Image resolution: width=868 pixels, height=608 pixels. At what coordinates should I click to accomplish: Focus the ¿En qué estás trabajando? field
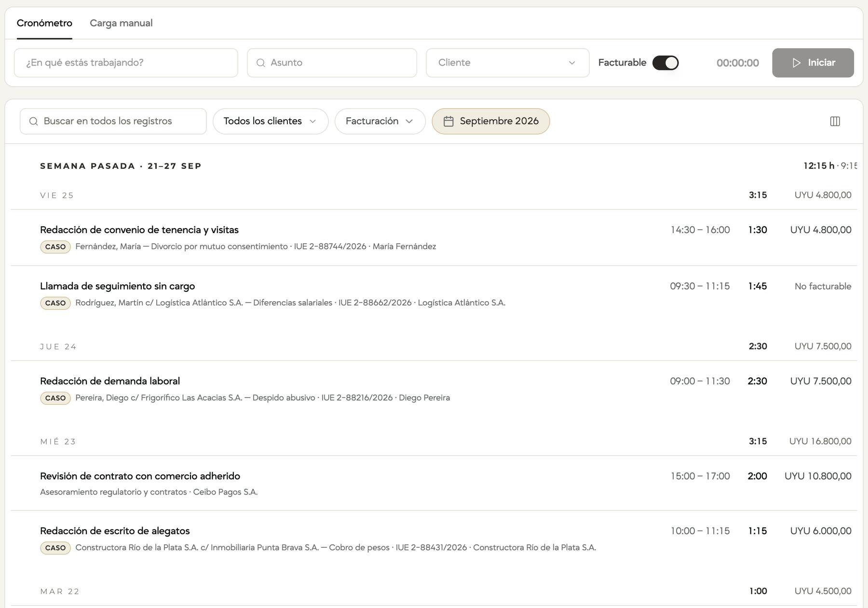coord(126,63)
